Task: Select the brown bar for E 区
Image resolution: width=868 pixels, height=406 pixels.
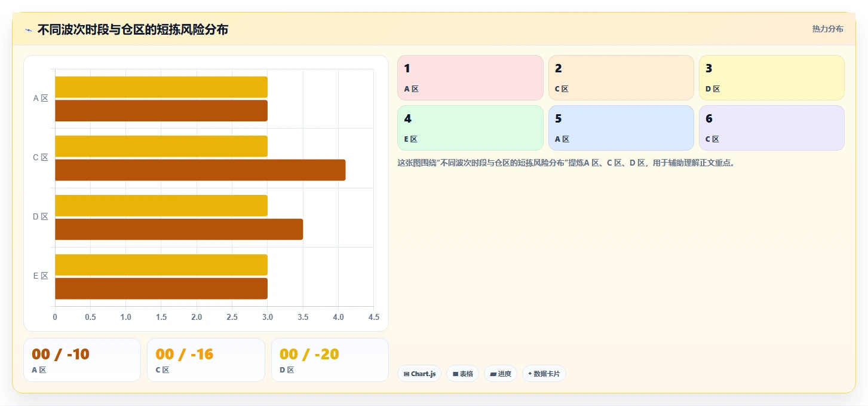Action: point(161,289)
